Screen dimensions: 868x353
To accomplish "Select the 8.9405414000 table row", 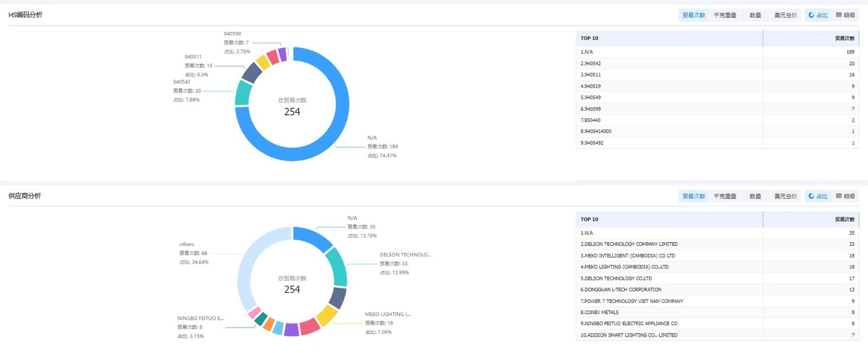I will [717, 131].
